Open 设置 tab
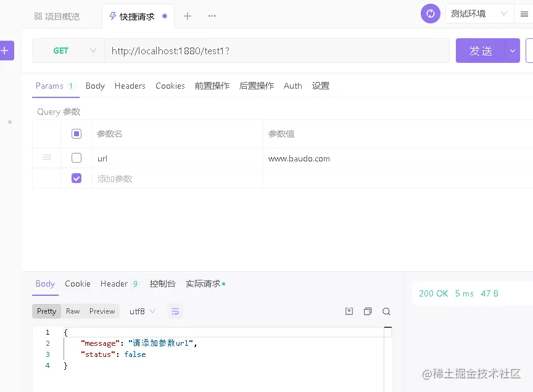This screenshot has height=392, width=533. pyautogui.click(x=321, y=86)
